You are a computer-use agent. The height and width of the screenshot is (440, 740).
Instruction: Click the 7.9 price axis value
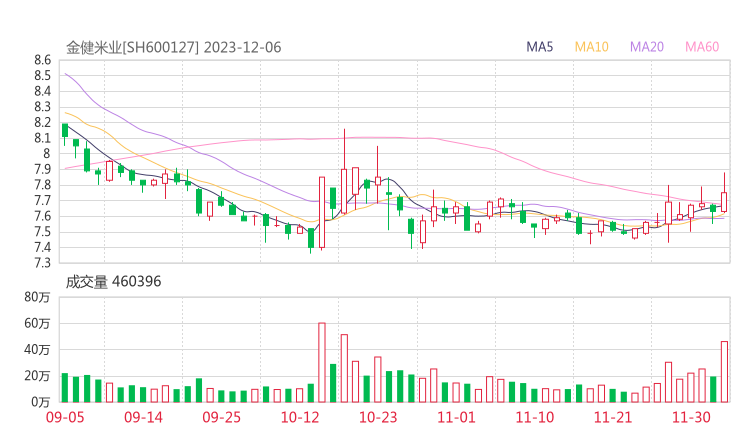tap(42, 169)
